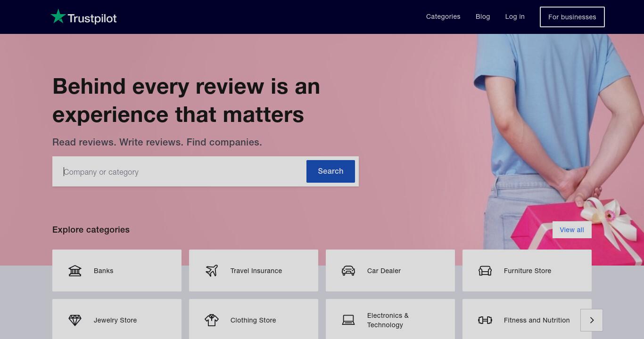Click View all categories
This screenshot has width=644, height=339.
click(x=572, y=230)
